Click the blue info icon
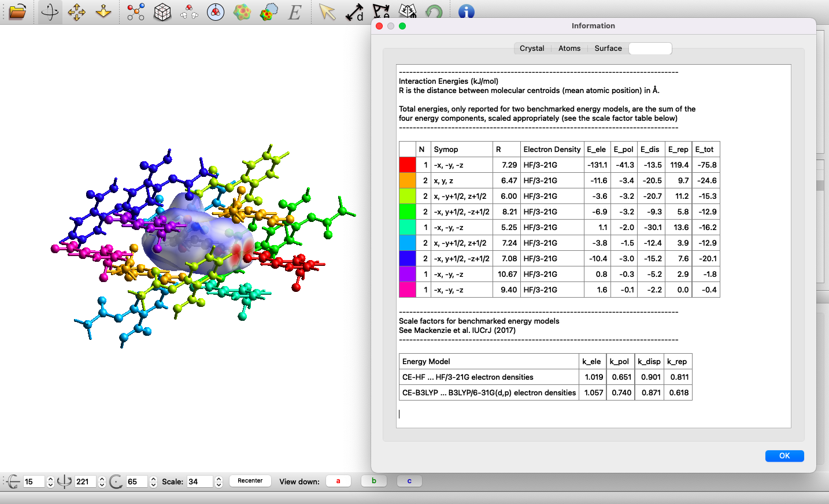The image size is (829, 504). click(x=466, y=12)
